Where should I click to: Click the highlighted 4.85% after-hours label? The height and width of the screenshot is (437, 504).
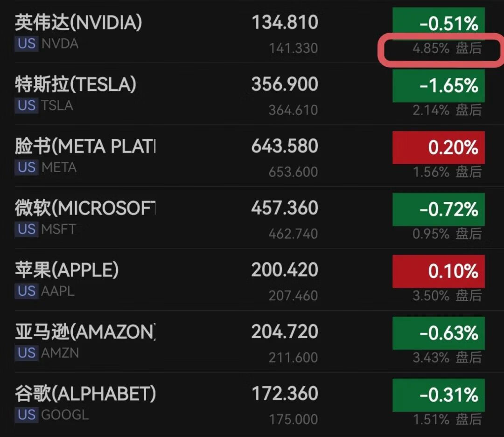tap(447, 49)
